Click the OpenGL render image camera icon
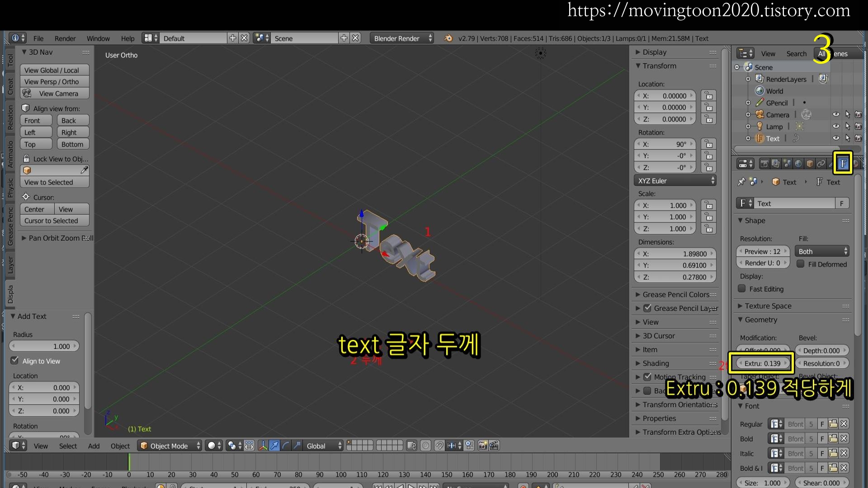The height and width of the screenshot is (488, 868). pyautogui.click(x=483, y=446)
